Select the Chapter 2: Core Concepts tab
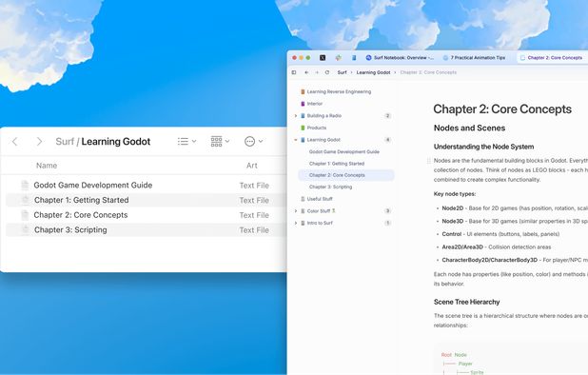 coord(552,58)
